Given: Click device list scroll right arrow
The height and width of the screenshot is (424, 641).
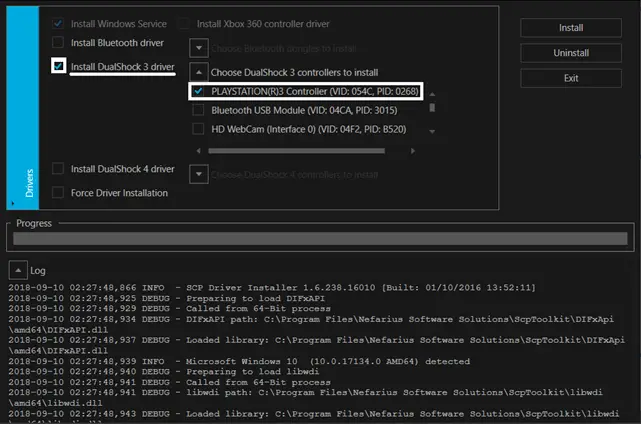Looking at the screenshot, I should pos(413,151).
